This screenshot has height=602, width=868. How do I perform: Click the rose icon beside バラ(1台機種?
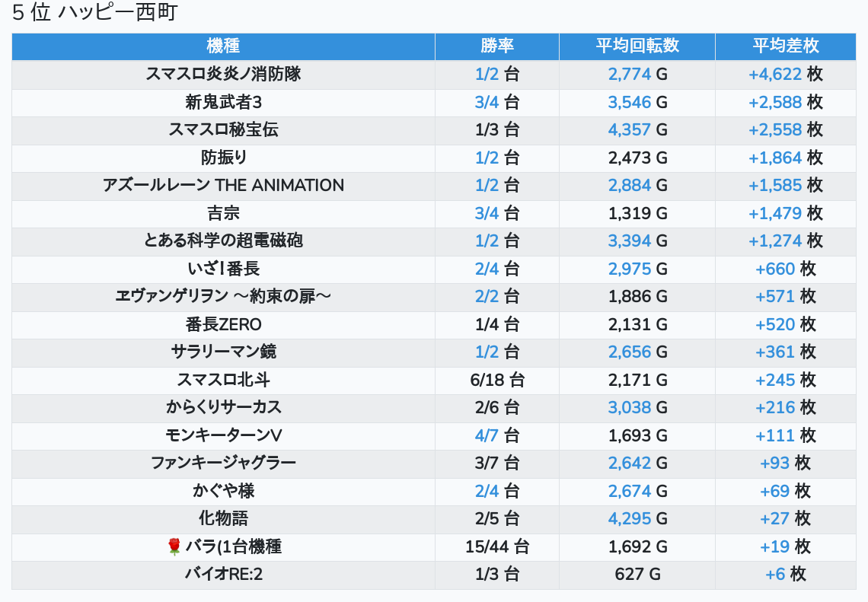point(174,546)
